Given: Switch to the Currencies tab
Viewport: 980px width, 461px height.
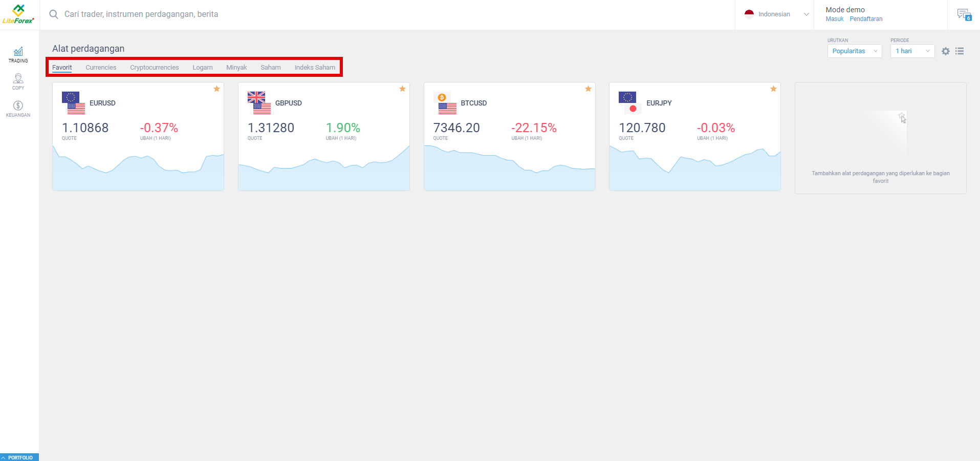Looking at the screenshot, I should pos(101,67).
